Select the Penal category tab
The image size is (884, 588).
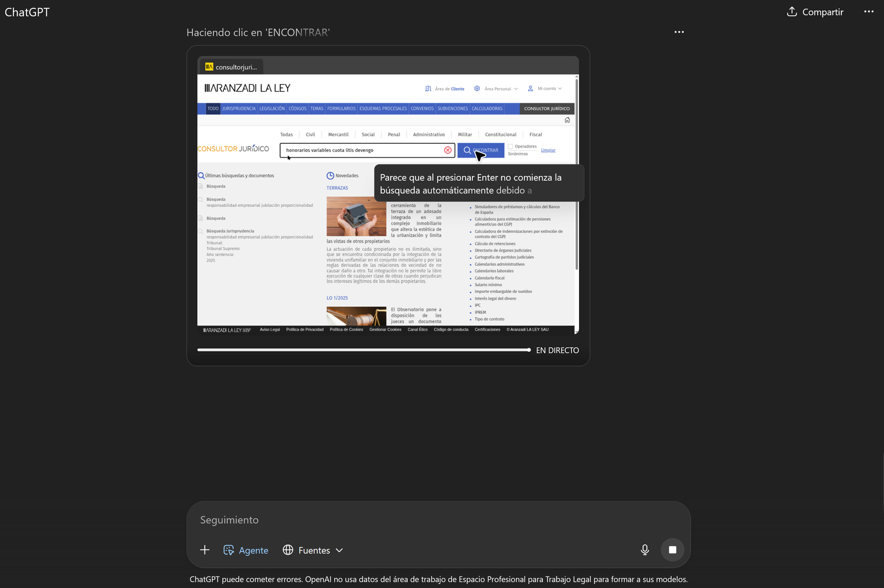tap(394, 135)
